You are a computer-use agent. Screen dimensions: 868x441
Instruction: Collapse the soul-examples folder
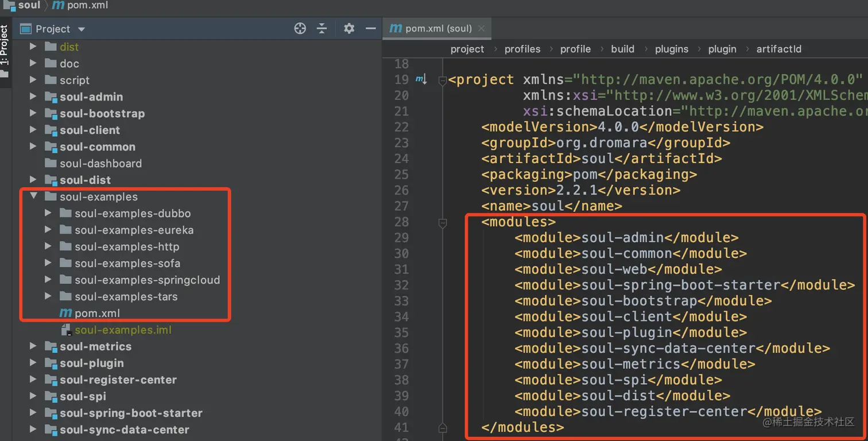(x=33, y=197)
